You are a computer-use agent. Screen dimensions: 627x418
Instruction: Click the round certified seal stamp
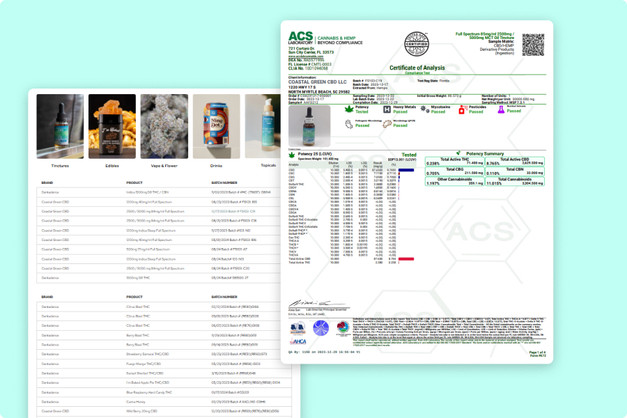click(416, 44)
